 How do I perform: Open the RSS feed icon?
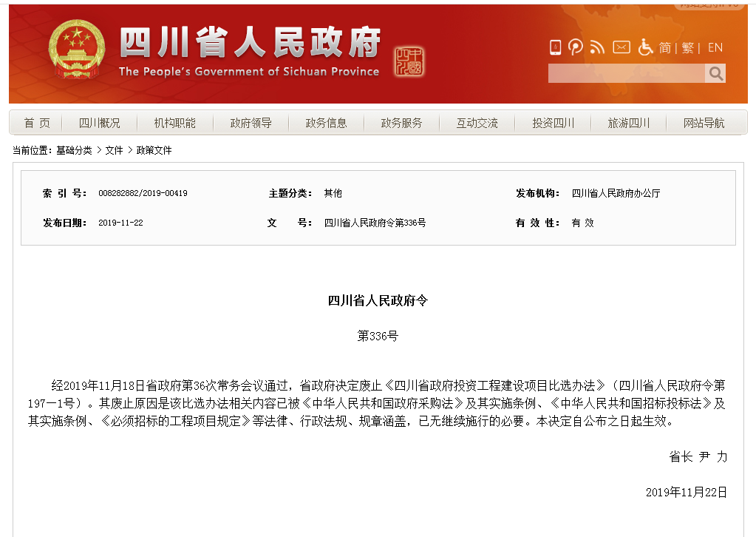point(597,47)
